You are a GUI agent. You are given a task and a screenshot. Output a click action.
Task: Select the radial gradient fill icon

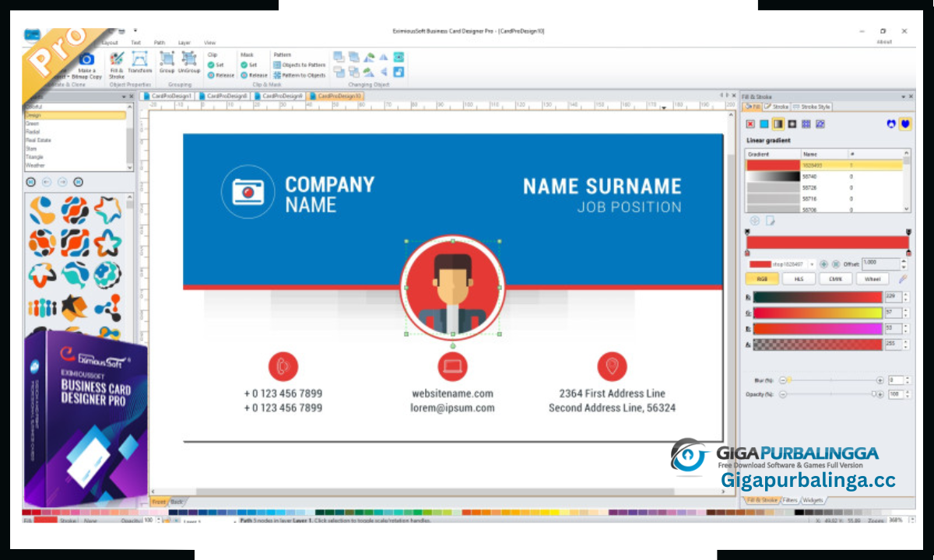[x=792, y=124]
